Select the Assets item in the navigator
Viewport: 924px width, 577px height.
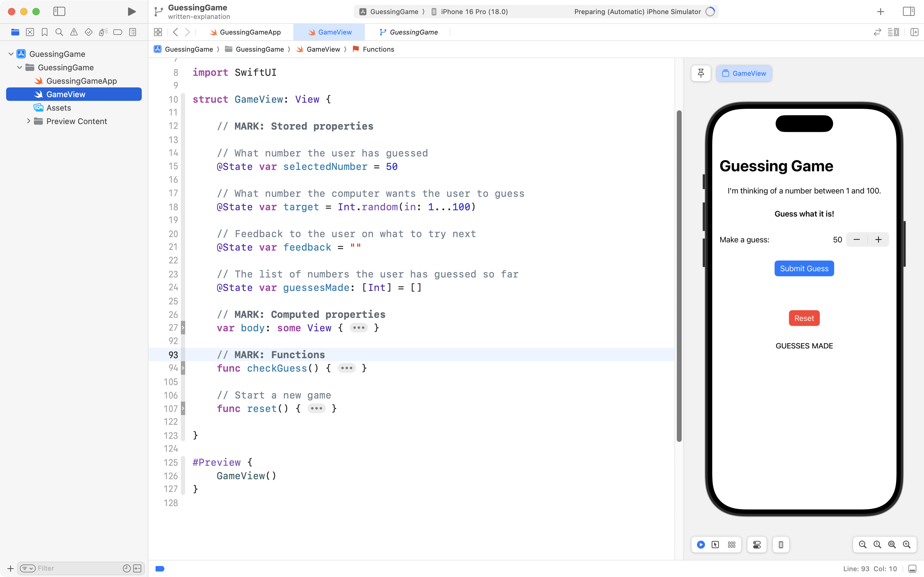point(59,108)
